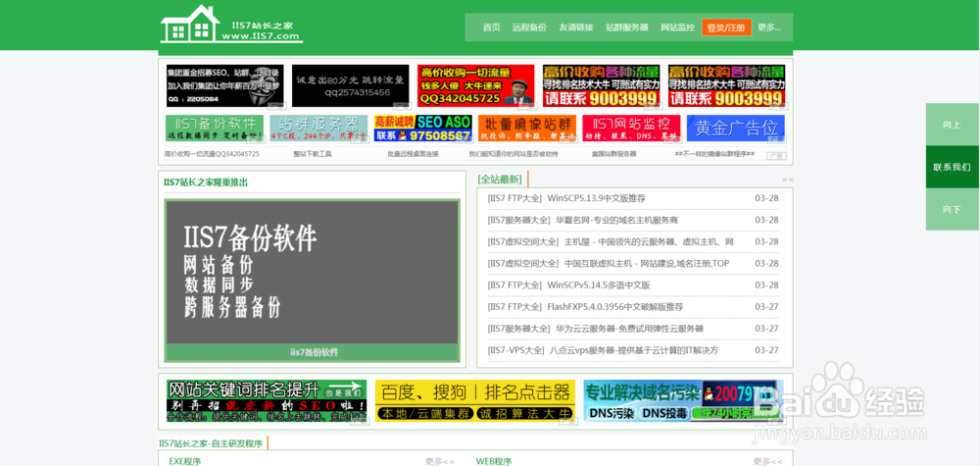The image size is (980, 466).
Task: Expand the 更多... navigation menu
Action: [768, 27]
